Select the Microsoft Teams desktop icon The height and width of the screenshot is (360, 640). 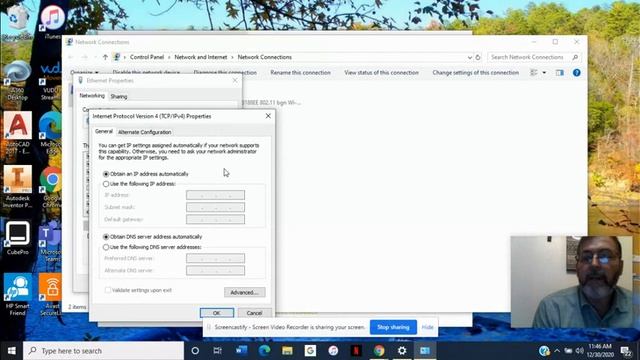[x=50, y=241]
